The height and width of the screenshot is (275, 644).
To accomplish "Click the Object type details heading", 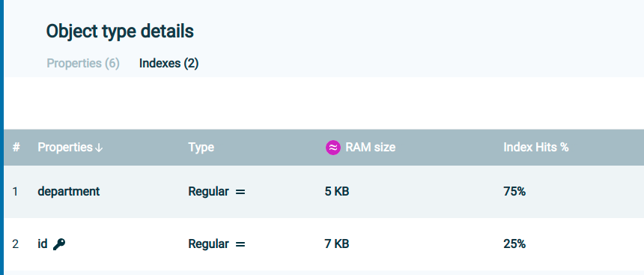I will (x=120, y=31).
